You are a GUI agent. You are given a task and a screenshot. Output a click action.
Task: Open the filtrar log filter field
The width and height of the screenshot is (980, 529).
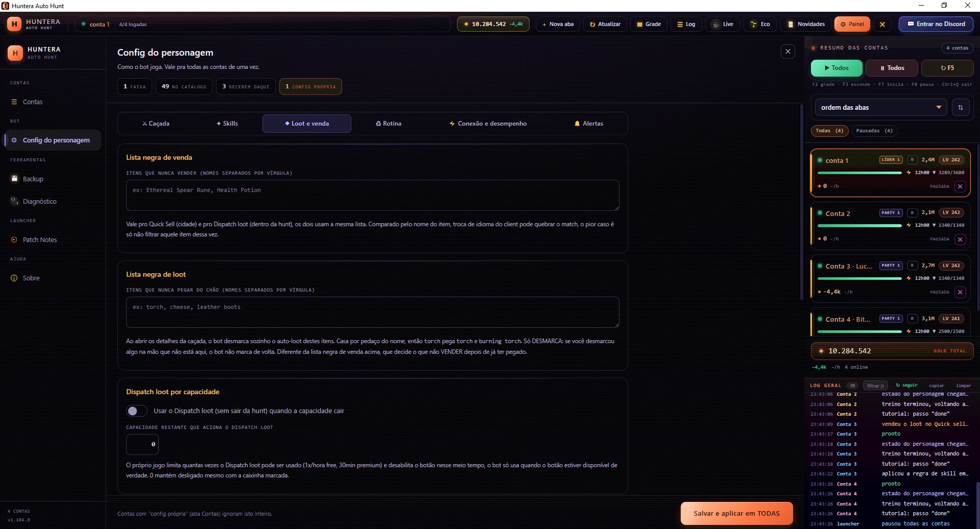875,386
